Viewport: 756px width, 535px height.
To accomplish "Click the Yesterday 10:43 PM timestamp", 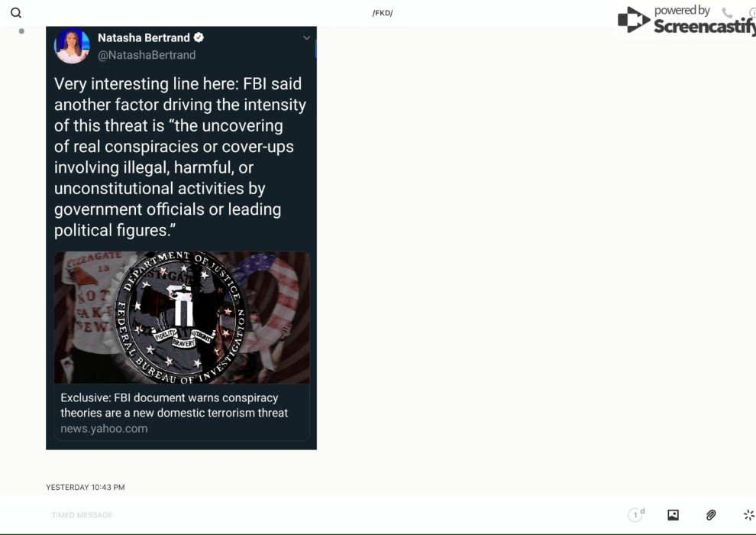I will point(86,487).
